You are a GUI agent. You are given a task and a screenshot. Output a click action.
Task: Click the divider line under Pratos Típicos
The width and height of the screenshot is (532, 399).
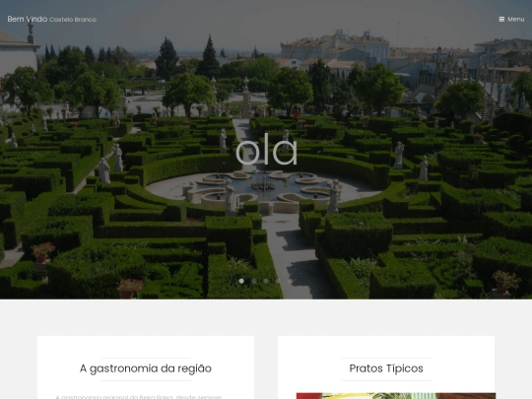[386, 380]
